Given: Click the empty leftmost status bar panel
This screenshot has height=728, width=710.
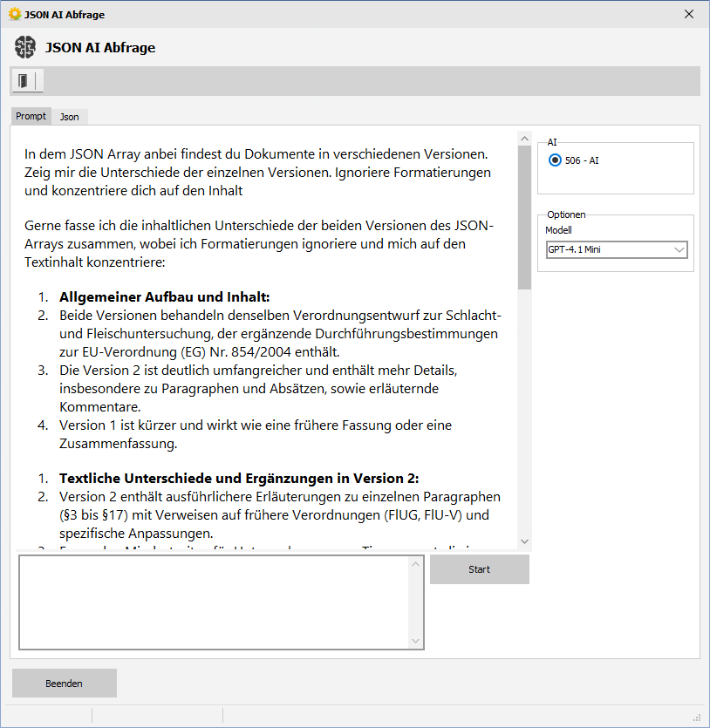Looking at the screenshot, I should [48, 715].
